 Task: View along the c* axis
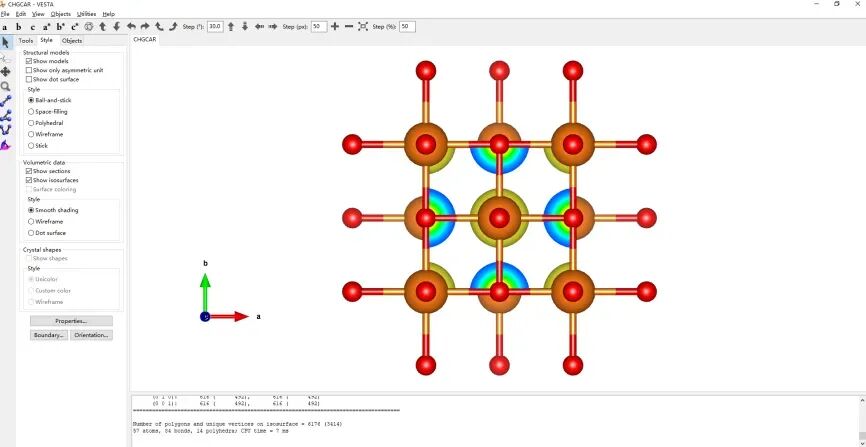75,27
